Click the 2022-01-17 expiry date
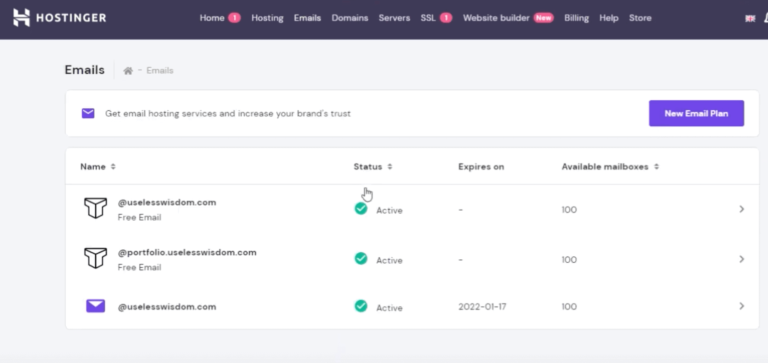 tap(482, 307)
